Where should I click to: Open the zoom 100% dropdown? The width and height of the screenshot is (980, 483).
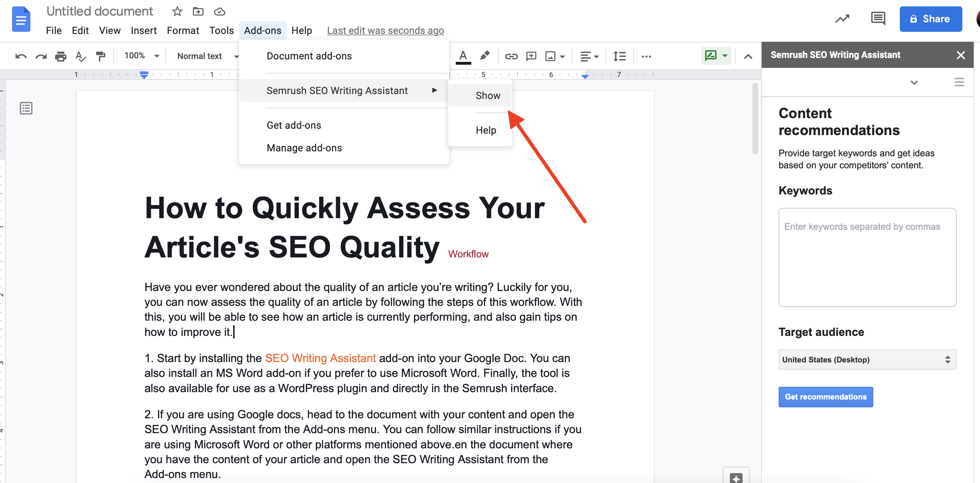pos(141,56)
